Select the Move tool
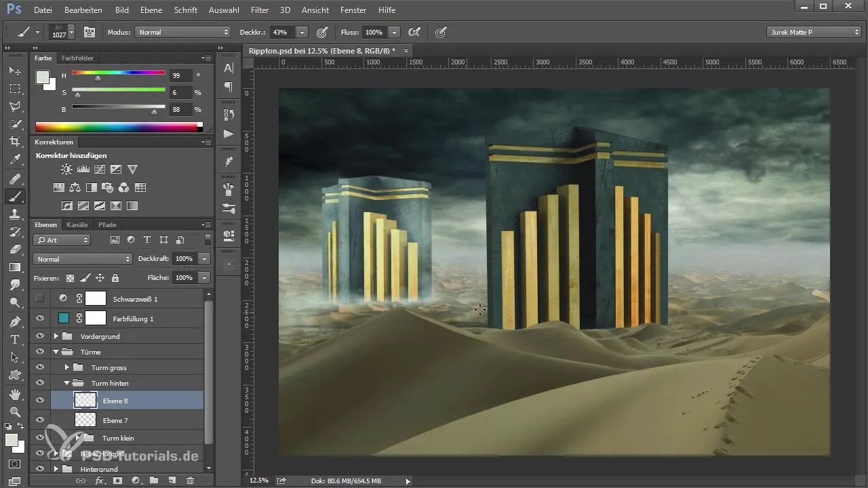 [x=15, y=70]
